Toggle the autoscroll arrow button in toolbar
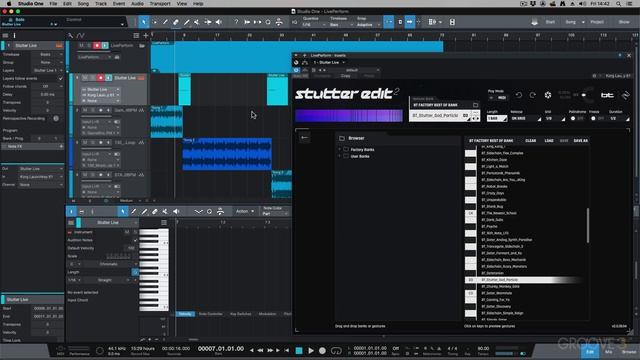The image size is (640, 360). [x=409, y=22]
